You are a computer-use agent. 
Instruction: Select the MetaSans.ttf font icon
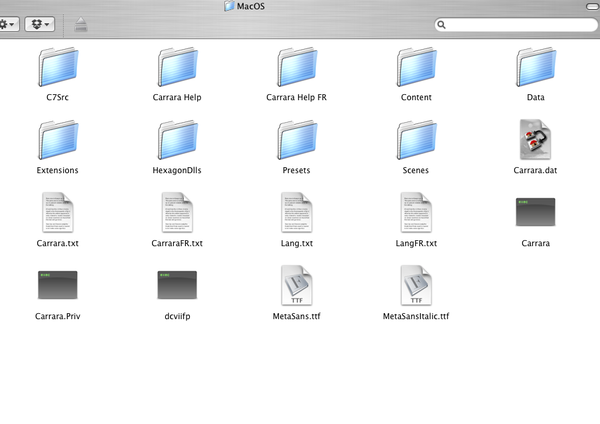tap(296, 285)
